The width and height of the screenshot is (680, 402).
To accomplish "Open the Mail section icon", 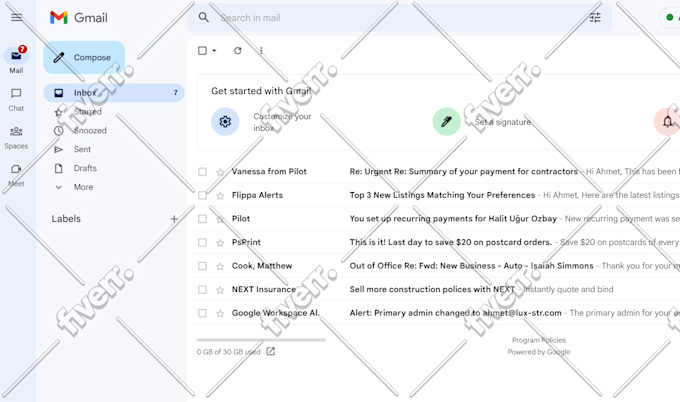I will pos(16,56).
